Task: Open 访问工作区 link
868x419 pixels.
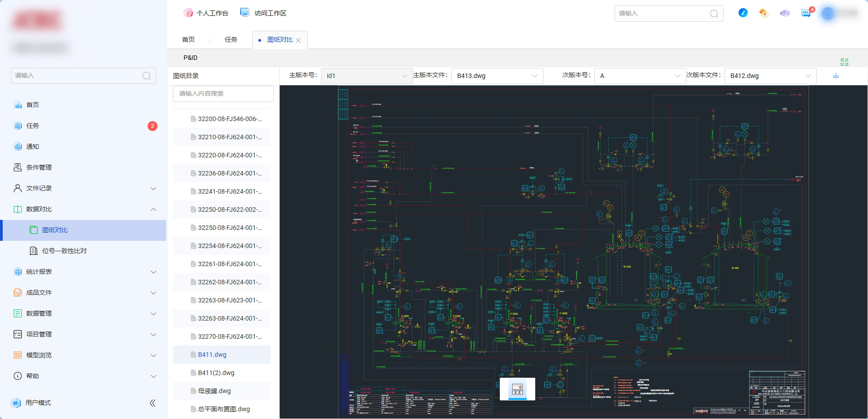Action: point(263,13)
